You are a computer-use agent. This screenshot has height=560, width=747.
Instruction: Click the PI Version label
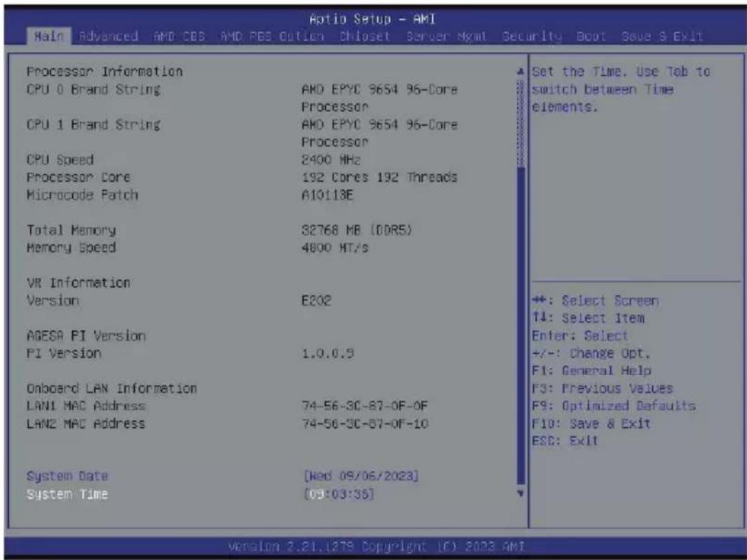(64, 353)
